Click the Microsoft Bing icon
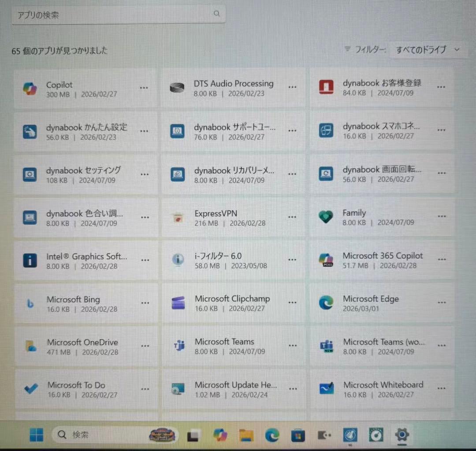 [x=30, y=303]
